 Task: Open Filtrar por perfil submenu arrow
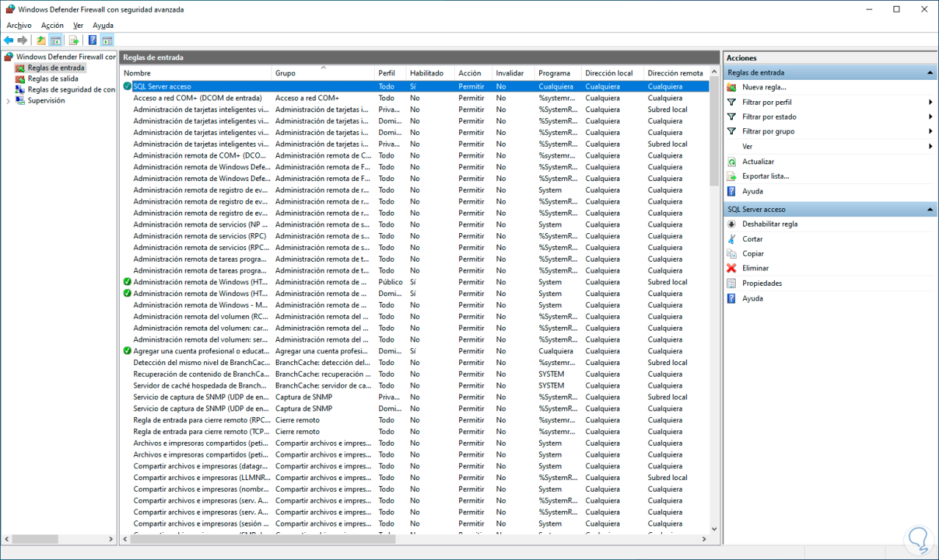(930, 102)
